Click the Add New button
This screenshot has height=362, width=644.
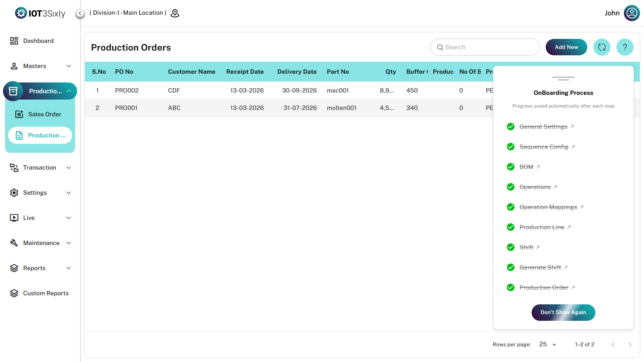[x=566, y=47]
